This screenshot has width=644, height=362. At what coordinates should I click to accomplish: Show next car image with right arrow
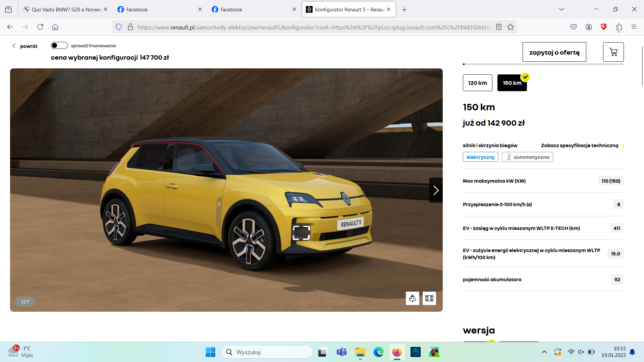(x=436, y=190)
